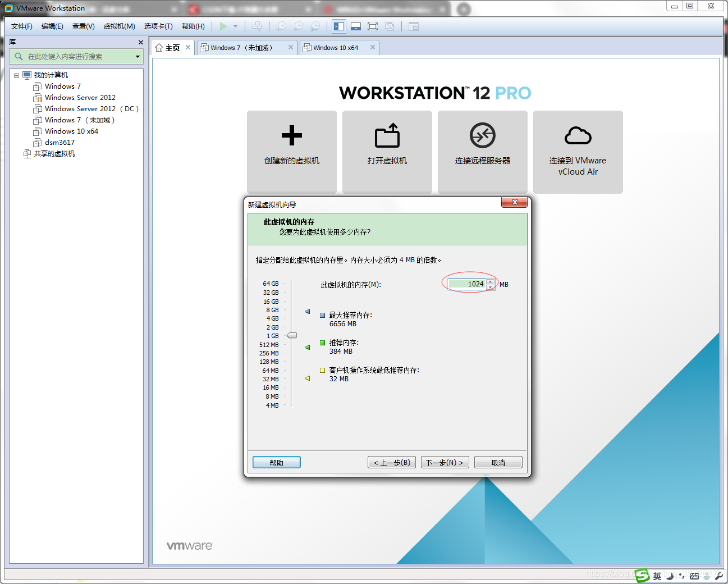Screen dimensions: 728x584
Task: Click the green power-on play toolbar icon
Action: point(224,26)
